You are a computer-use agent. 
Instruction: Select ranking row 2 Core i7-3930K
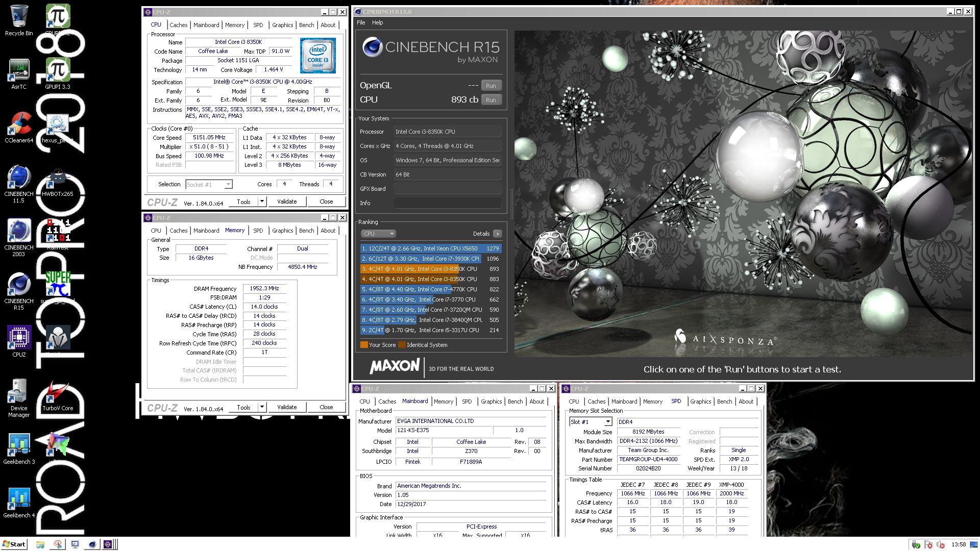click(431, 259)
